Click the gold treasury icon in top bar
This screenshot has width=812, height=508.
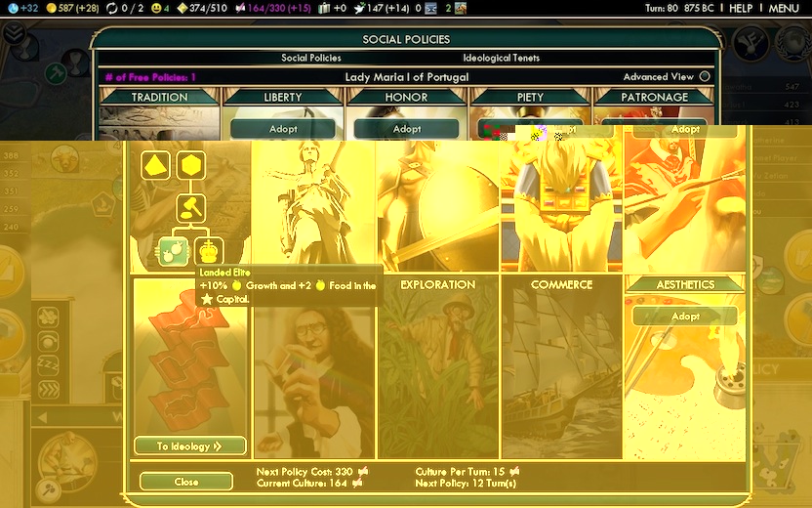(52, 8)
